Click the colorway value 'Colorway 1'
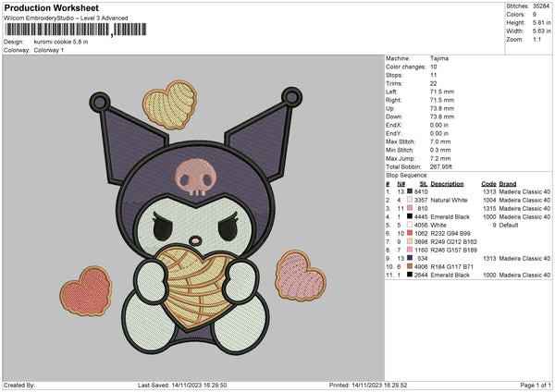 tap(49, 50)
